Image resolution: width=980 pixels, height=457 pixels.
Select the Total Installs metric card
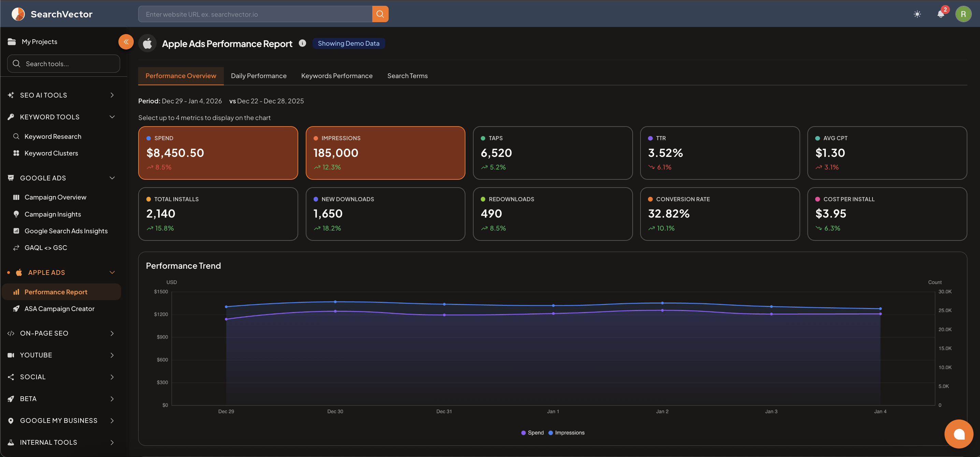218,214
